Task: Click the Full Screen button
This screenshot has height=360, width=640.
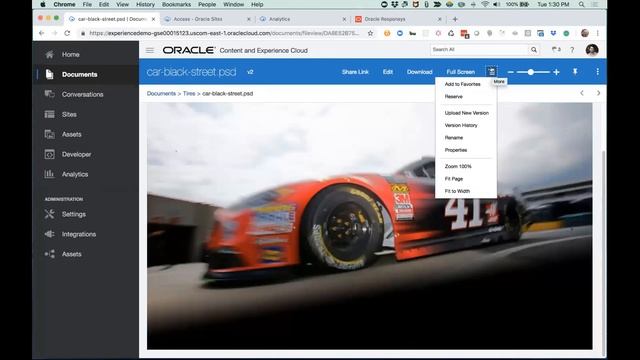Action: pyautogui.click(x=460, y=72)
